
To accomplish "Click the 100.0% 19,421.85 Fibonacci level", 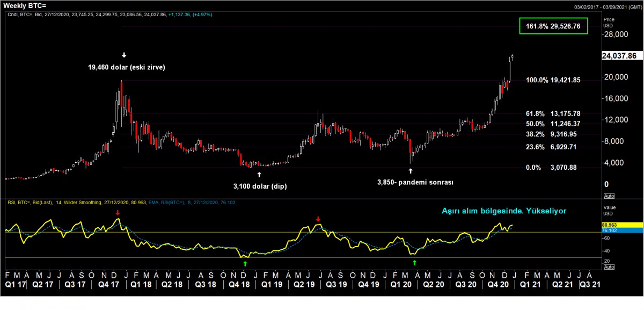I will (x=553, y=80).
